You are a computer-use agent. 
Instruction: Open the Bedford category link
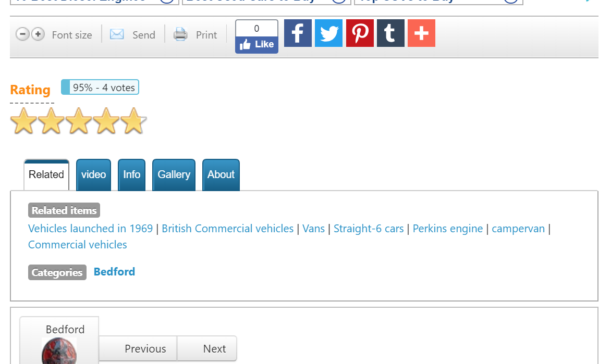point(115,272)
